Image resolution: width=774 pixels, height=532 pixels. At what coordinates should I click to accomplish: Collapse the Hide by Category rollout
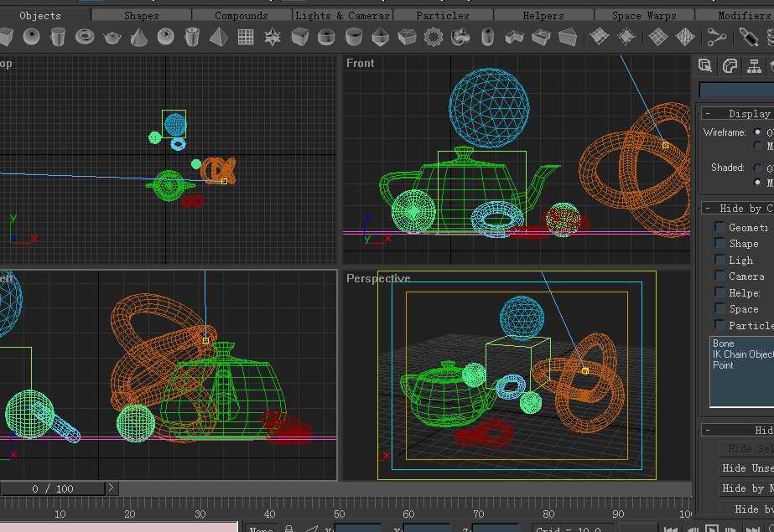coord(708,208)
